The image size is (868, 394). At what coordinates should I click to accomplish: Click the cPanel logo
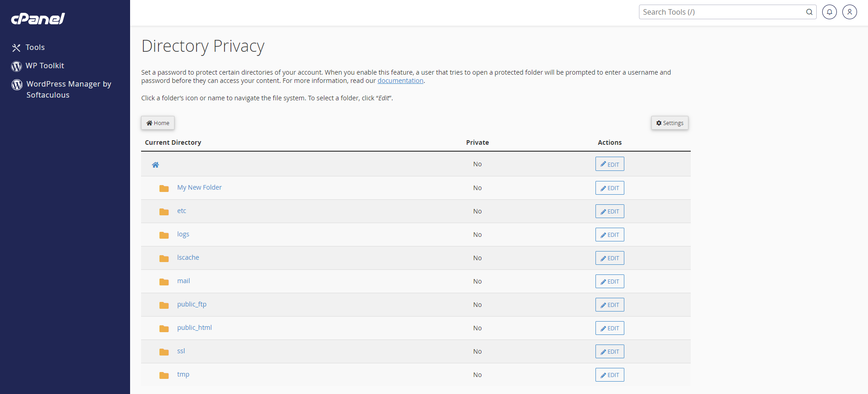pyautogui.click(x=38, y=18)
